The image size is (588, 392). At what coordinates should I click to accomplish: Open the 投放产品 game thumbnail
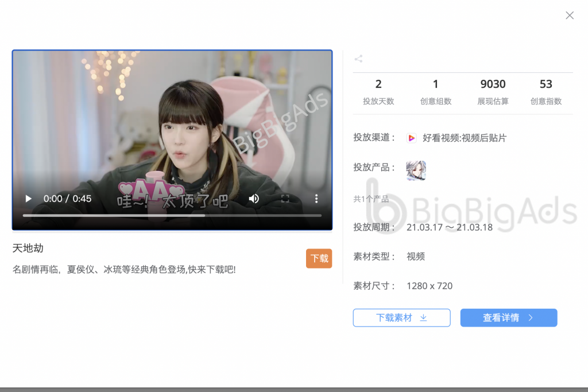(416, 170)
